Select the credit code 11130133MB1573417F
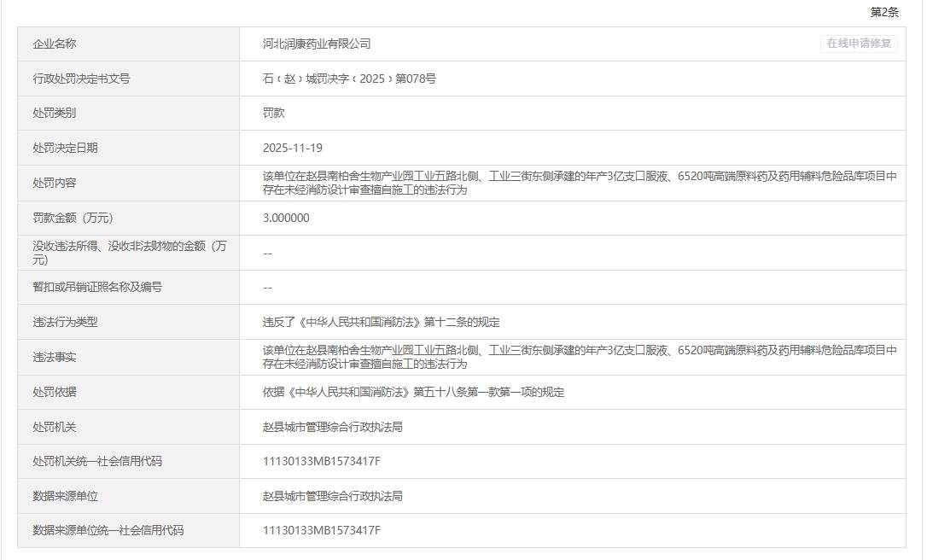 point(323,461)
